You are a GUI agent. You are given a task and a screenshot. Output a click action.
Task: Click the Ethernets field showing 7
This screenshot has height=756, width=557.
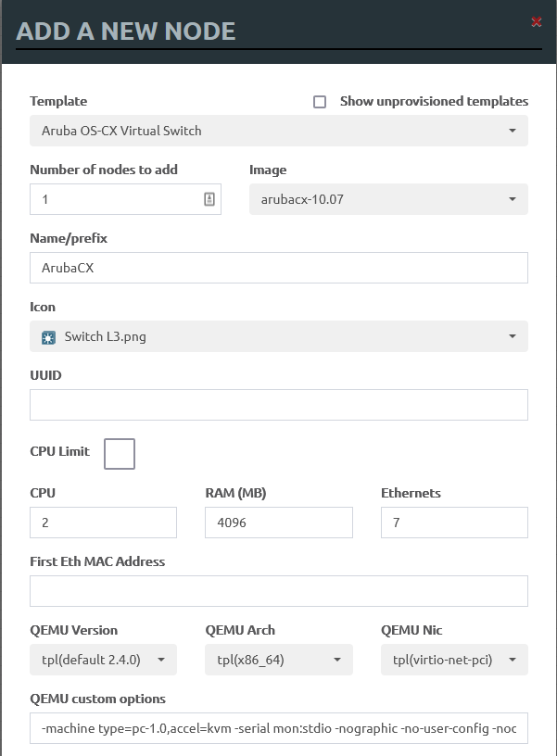click(x=453, y=522)
